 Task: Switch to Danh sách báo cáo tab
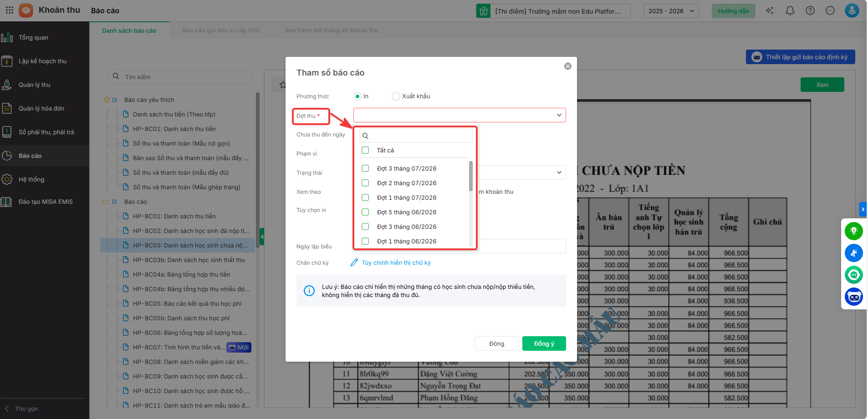(x=129, y=30)
